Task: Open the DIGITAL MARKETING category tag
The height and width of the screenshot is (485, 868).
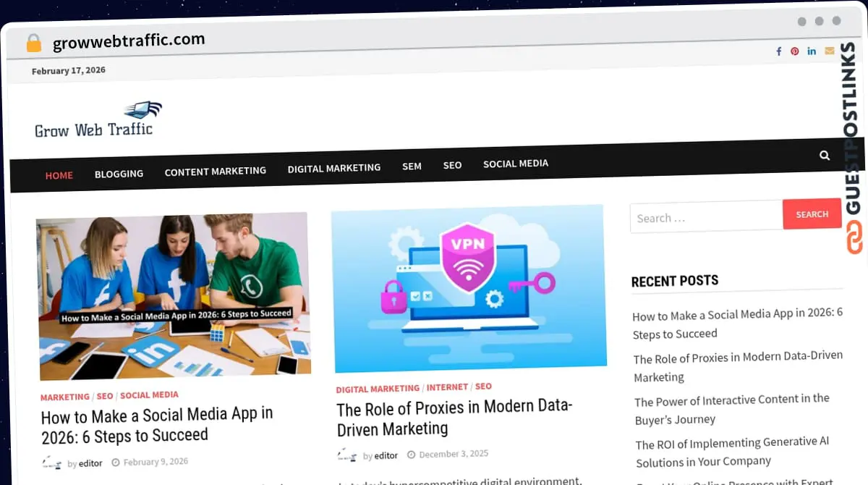Action: tap(377, 388)
